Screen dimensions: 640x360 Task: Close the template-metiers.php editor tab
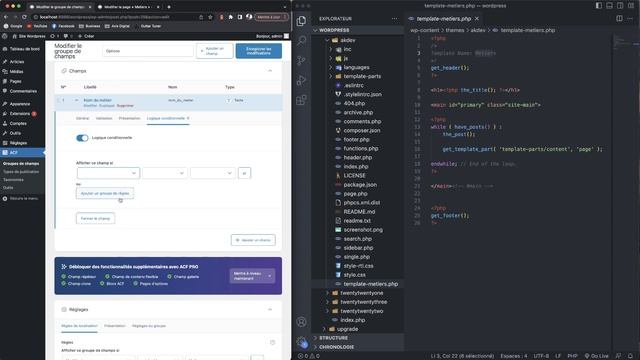pyautogui.click(x=477, y=19)
